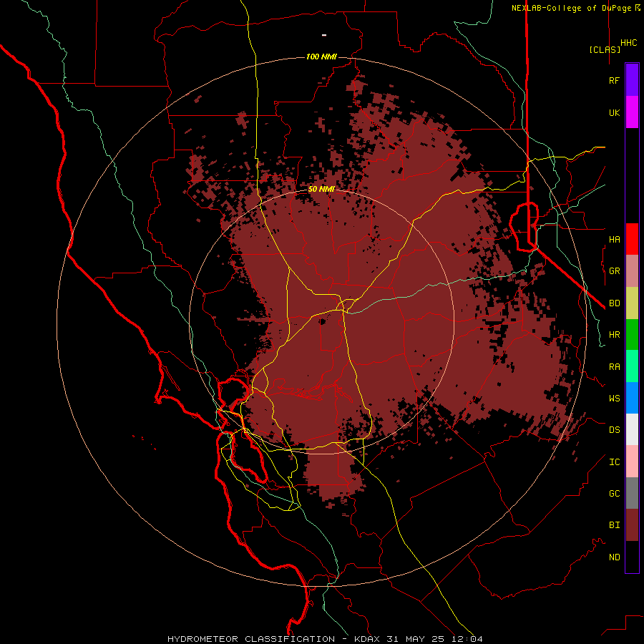Screen dimensions: 644x644
Task: Click the RF legend label
Action: click(x=614, y=80)
